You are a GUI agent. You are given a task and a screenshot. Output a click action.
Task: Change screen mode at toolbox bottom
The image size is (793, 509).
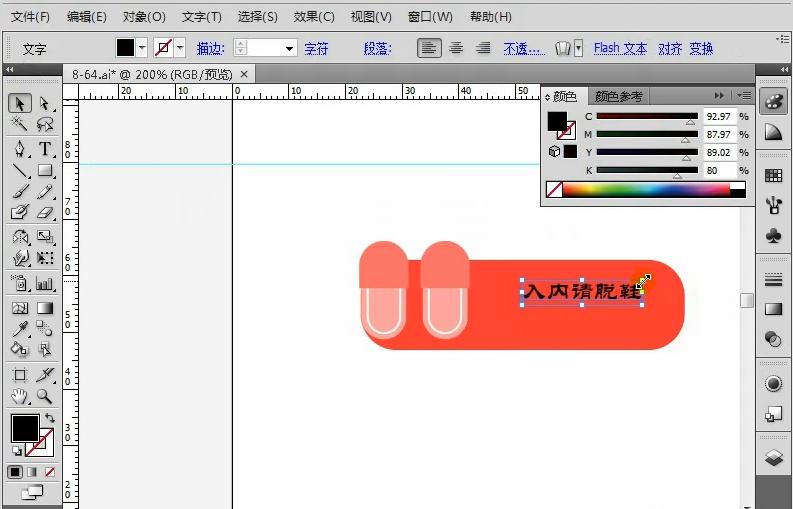tap(32, 492)
